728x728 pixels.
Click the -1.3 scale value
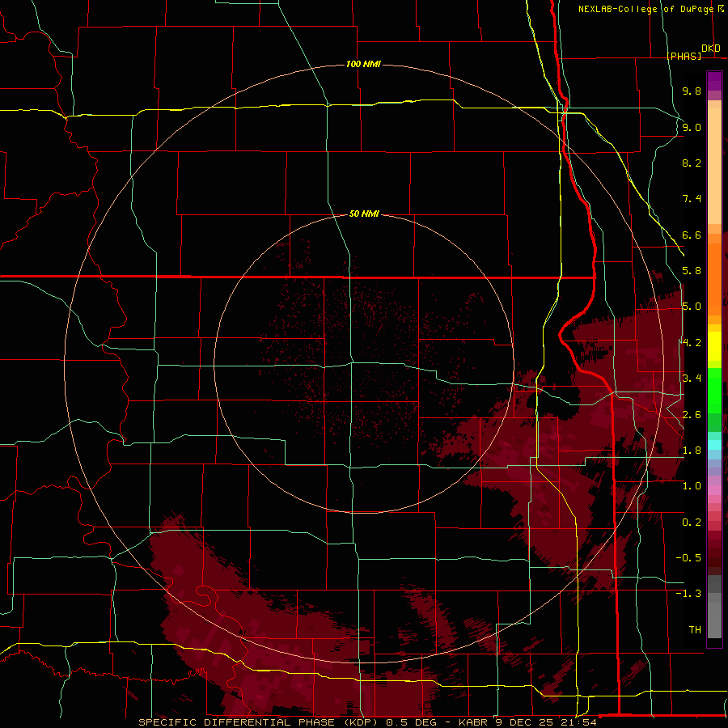pyautogui.click(x=688, y=594)
